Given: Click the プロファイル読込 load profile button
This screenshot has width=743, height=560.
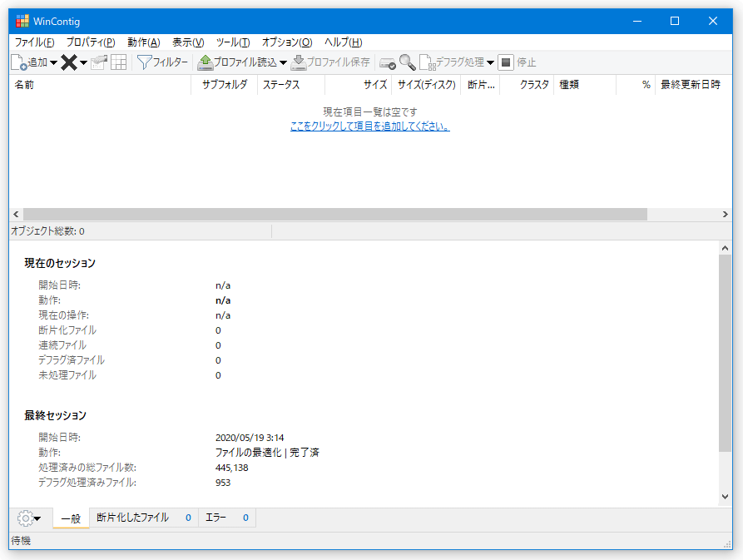Looking at the screenshot, I should click(237, 62).
